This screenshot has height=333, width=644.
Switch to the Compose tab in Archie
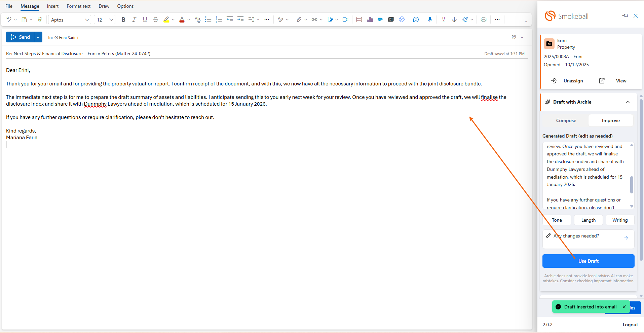(566, 120)
